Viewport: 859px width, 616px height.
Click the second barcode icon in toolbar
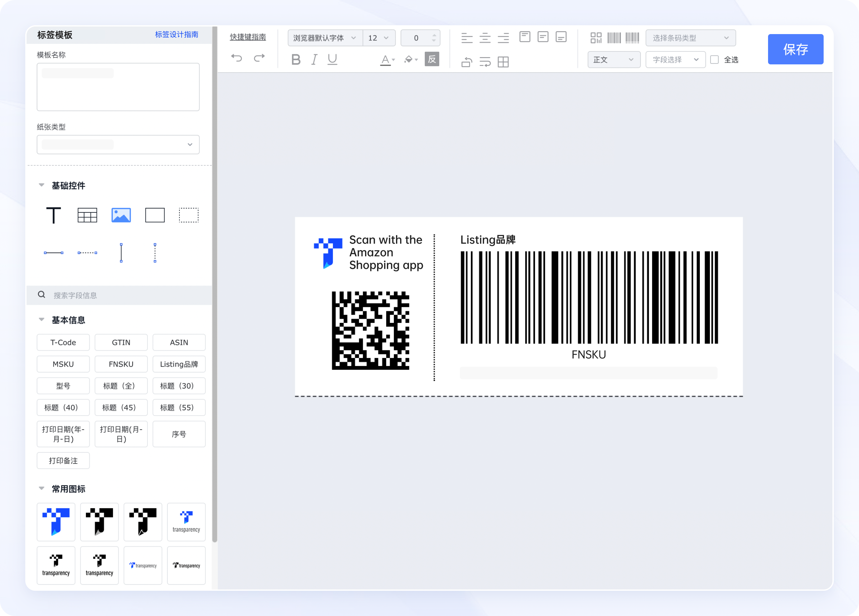click(x=632, y=38)
